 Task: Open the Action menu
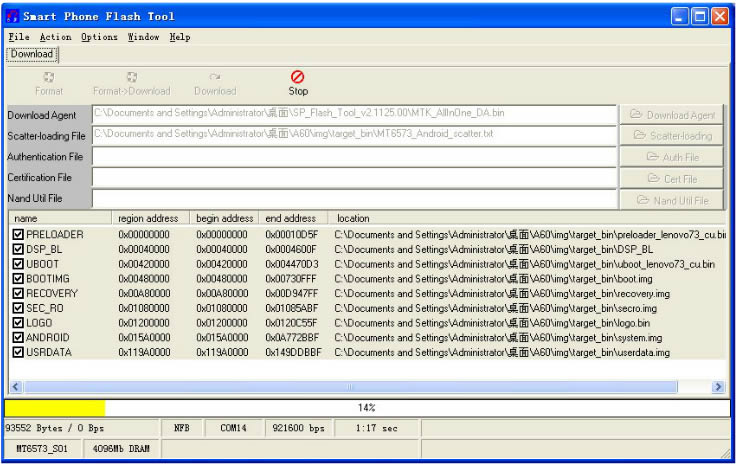click(x=55, y=37)
